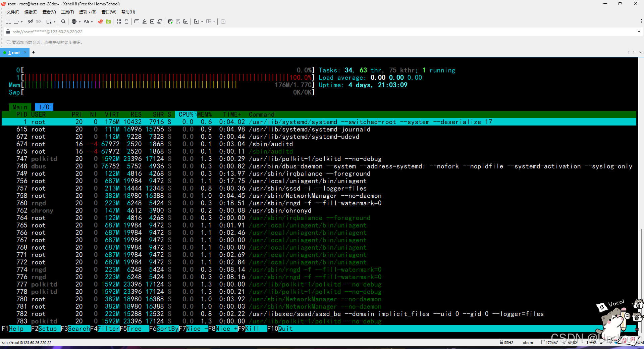Click the Tab layout arrangement icon
Screen dimensions: 644x349
pyautogui.click(x=209, y=21)
